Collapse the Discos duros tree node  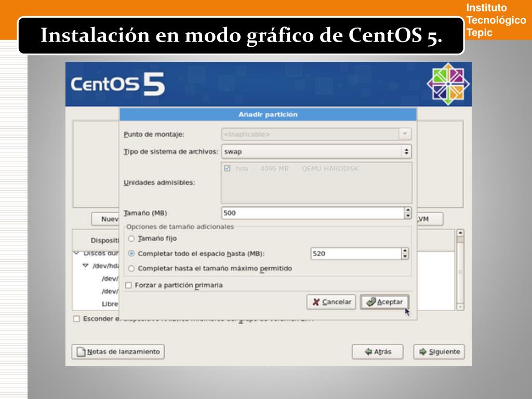click(77, 253)
